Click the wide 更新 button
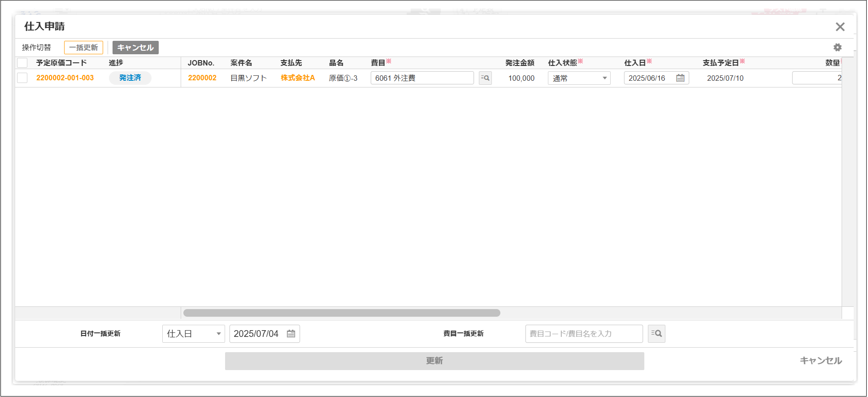Image resolution: width=868 pixels, height=397 pixels. pyautogui.click(x=434, y=361)
